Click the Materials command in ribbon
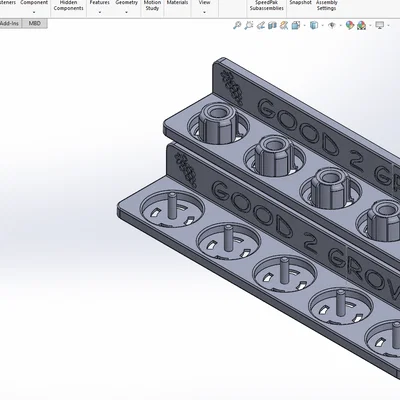Viewport: 400px width, 400px height. [x=177, y=3]
